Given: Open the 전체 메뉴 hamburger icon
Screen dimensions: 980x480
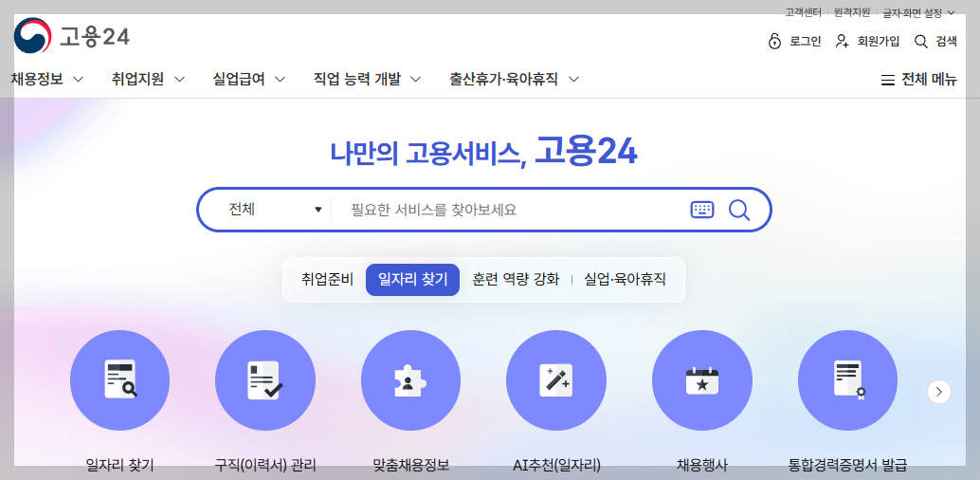Looking at the screenshot, I should tap(887, 80).
